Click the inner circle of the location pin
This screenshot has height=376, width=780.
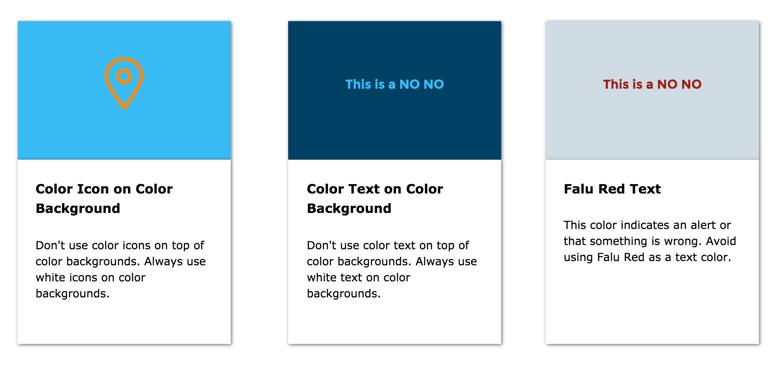(124, 76)
